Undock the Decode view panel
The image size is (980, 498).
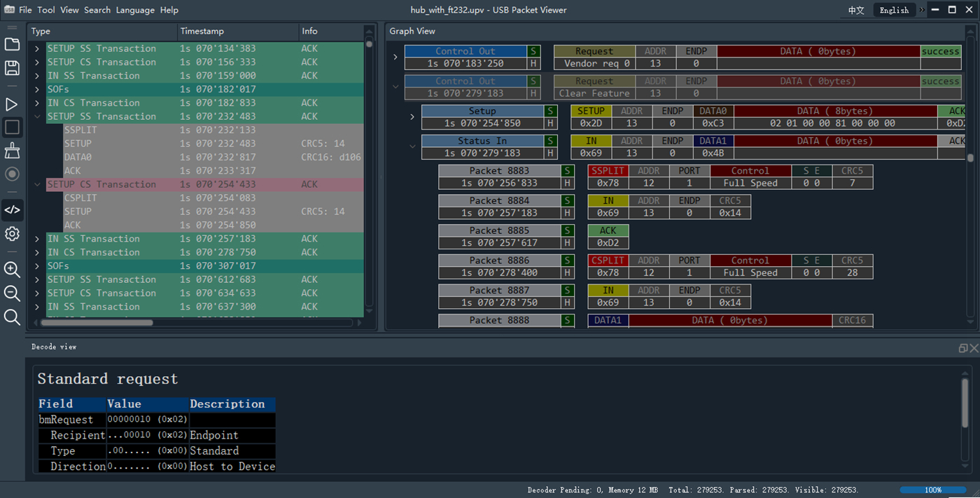tap(962, 348)
